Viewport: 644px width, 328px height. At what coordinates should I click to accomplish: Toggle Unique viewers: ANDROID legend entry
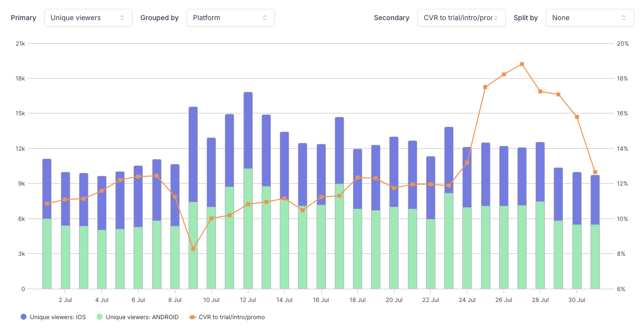137,317
